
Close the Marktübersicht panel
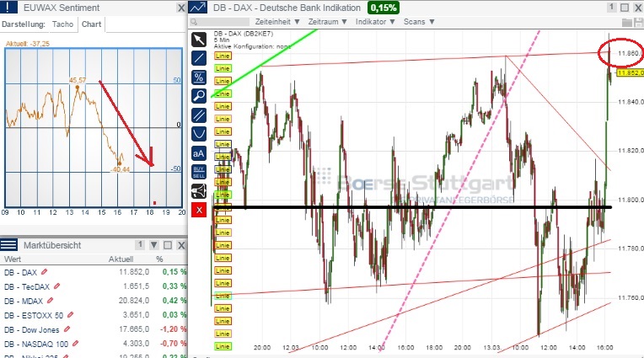click(x=181, y=245)
